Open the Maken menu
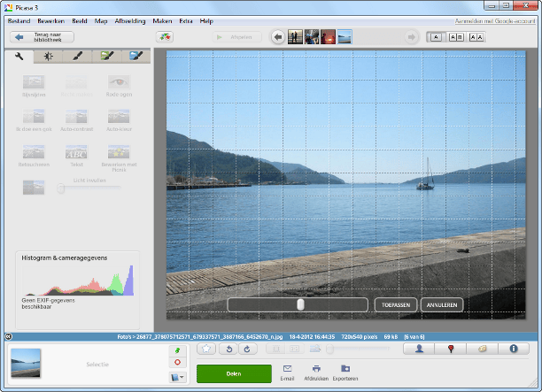 pos(162,21)
